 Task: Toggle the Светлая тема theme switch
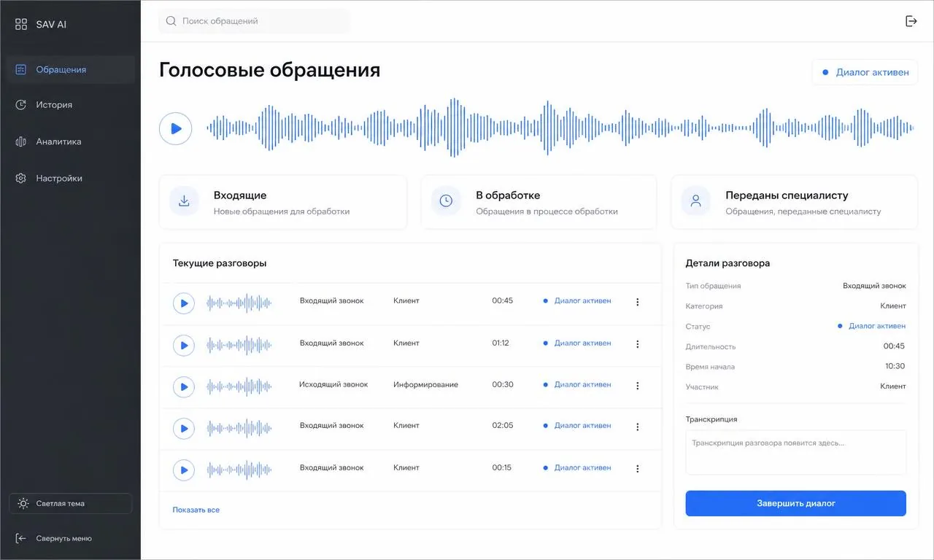coord(71,503)
